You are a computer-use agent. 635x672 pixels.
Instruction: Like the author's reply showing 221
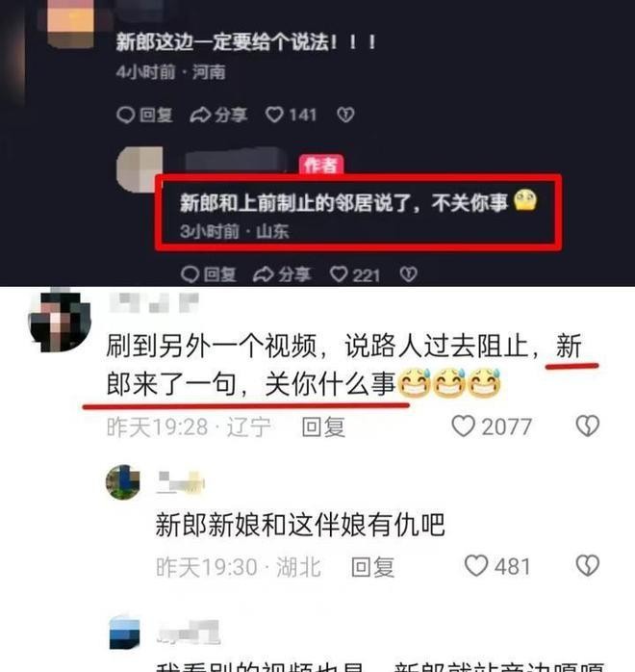[354, 274]
